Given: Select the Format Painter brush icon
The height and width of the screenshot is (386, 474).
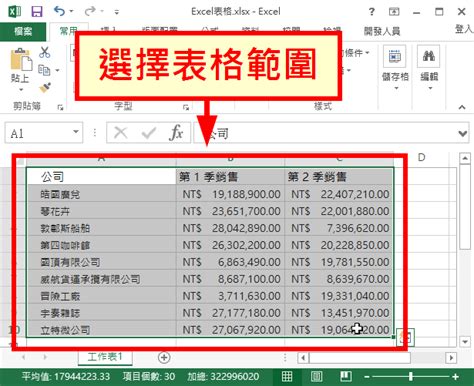Looking at the screenshot, I should pyautogui.click(x=45, y=87).
